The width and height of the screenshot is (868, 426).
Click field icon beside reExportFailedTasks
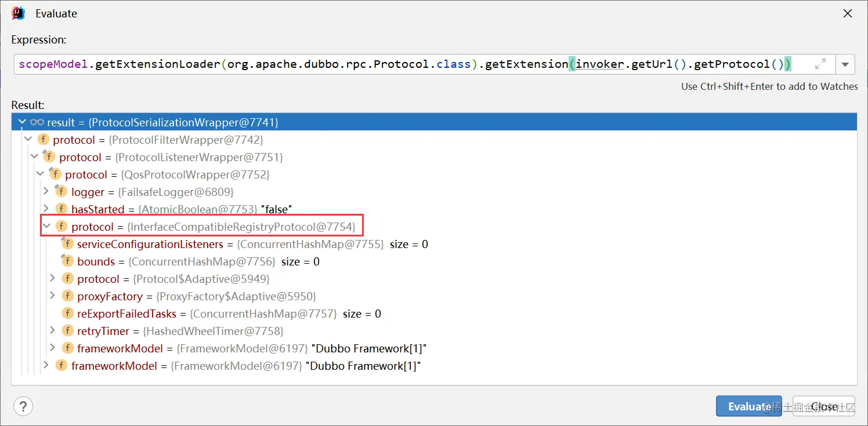click(67, 314)
